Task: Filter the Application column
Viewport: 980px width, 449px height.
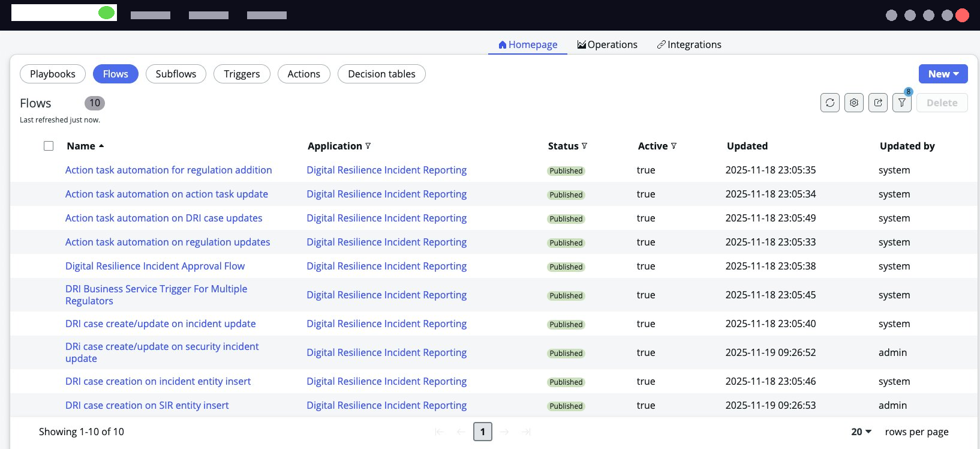Action: (x=368, y=146)
